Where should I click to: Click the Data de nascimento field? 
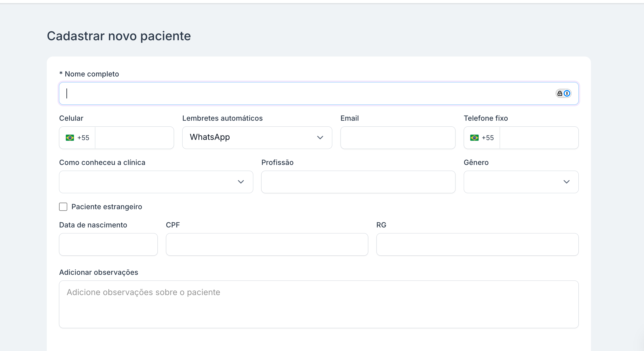tap(108, 244)
